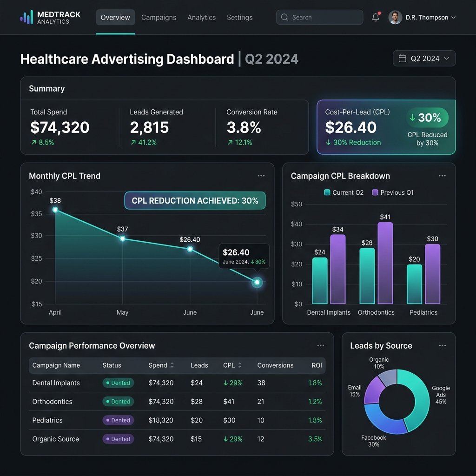Sort by CPL column arrows
476x476 pixels.
pos(240,365)
